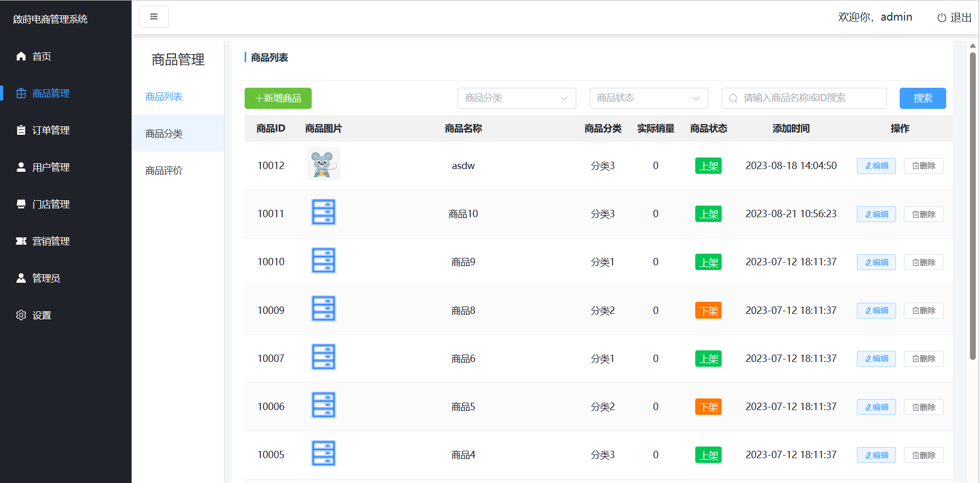Click the gift box icon for 商品管理
The height and width of the screenshot is (483, 980).
(x=21, y=93)
